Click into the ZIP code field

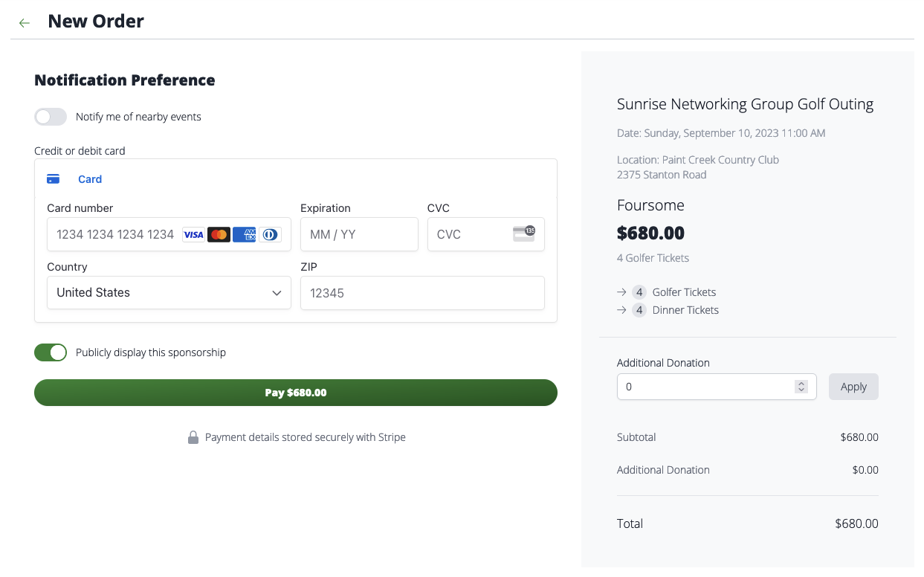(421, 293)
